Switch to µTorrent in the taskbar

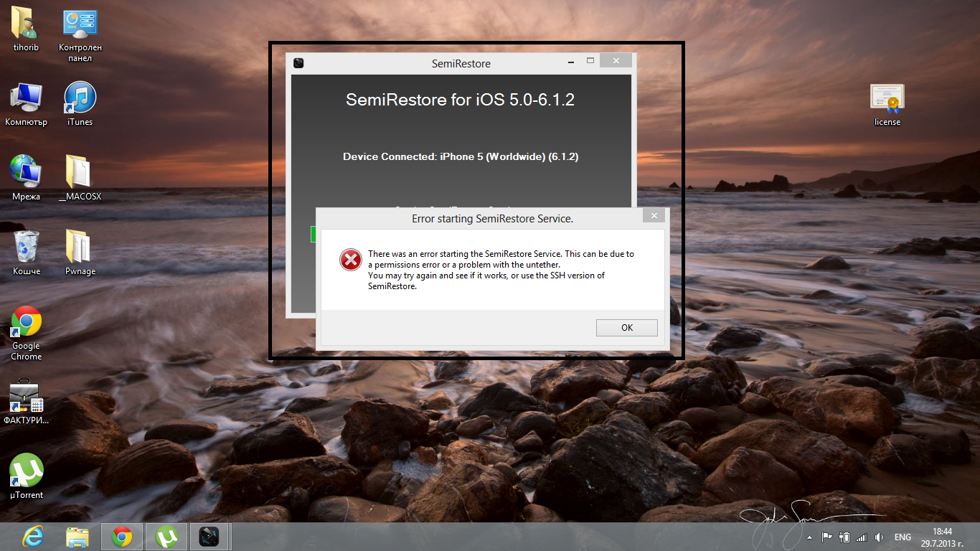click(166, 537)
